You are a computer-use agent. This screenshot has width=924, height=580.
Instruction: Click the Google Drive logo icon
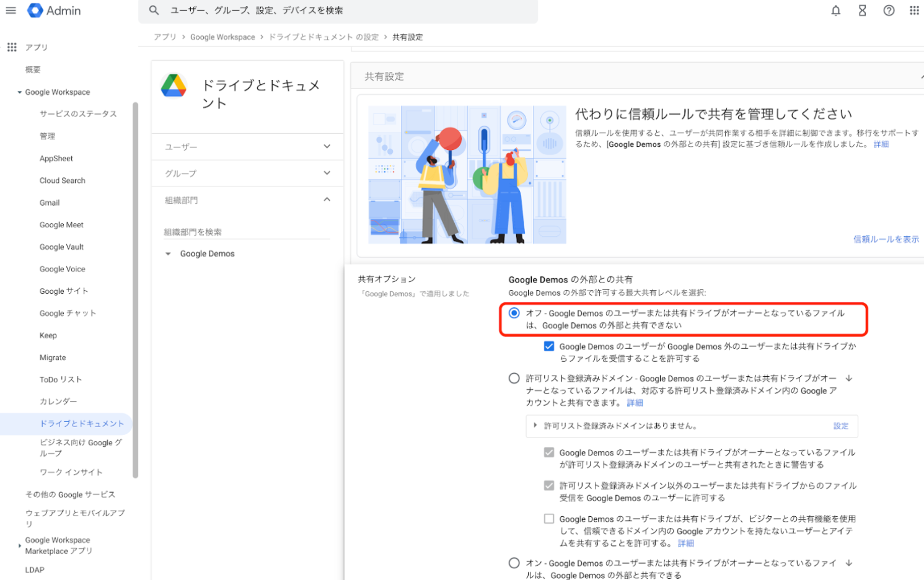pos(174,86)
